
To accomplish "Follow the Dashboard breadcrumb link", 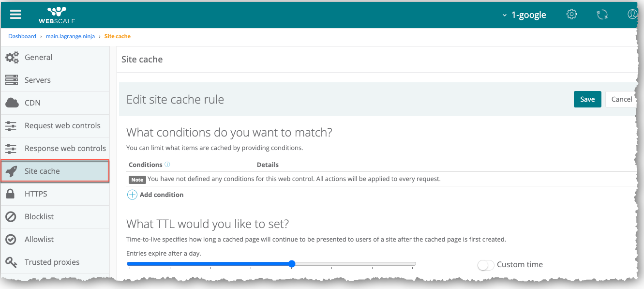I will click(22, 36).
